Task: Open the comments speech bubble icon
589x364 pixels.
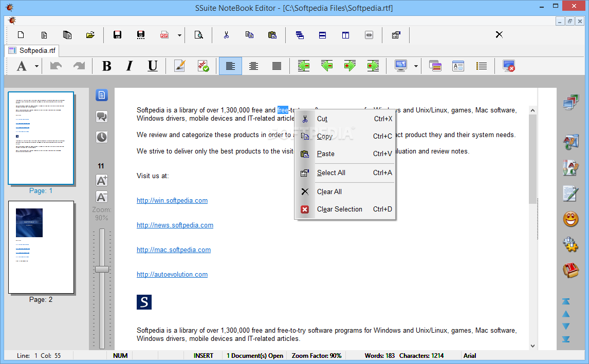Action: [101, 117]
